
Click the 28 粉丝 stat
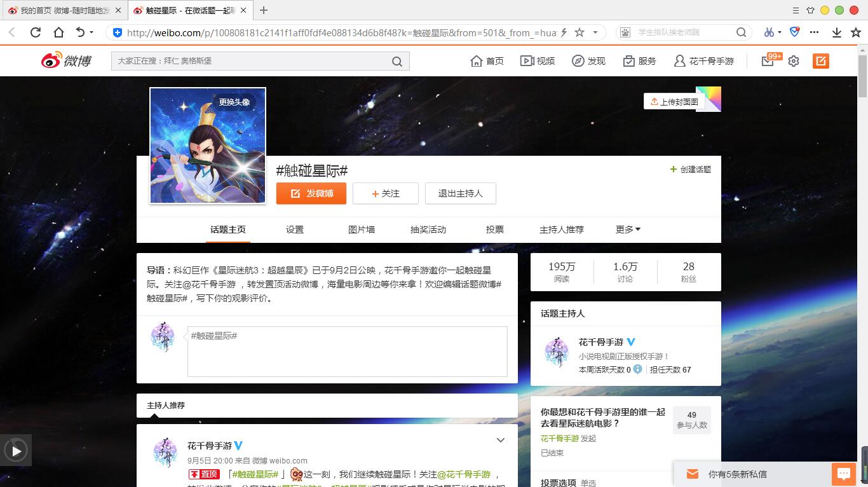(x=689, y=272)
